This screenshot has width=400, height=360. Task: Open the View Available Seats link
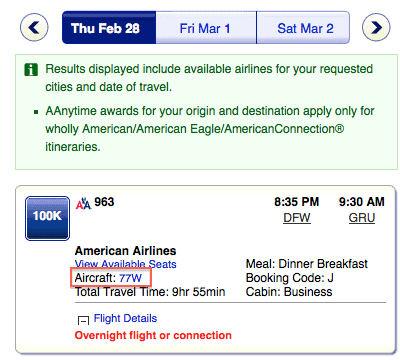pos(125,264)
